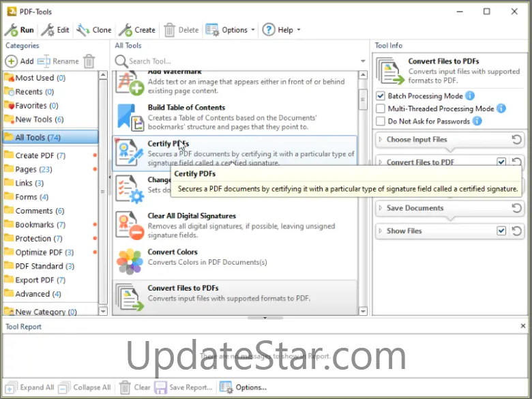Reset the Save Documents step
The image size is (532, 399).
tap(516, 208)
